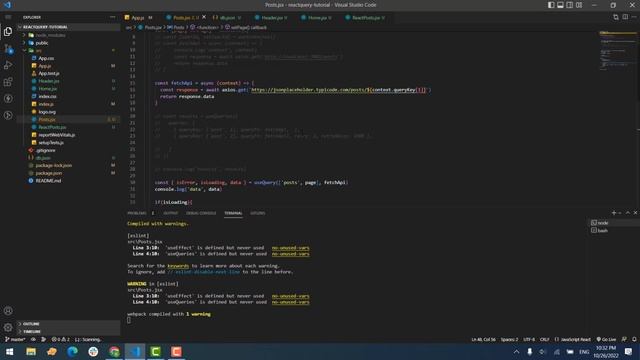Image resolution: width=640 pixels, height=360 pixels.
Task: Click the keywords link in terminal
Action: click(x=178, y=266)
